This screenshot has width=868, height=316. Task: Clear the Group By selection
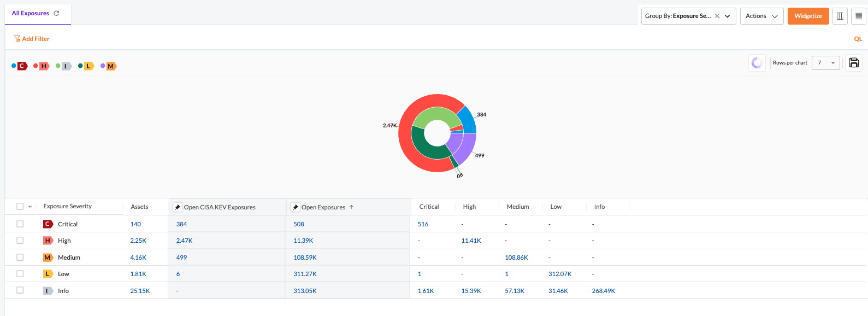(717, 16)
